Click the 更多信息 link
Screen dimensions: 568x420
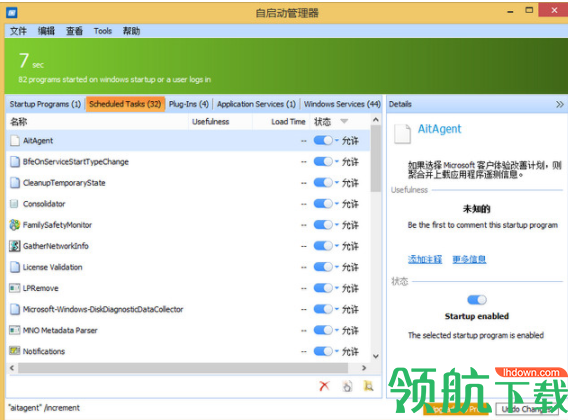469,259
